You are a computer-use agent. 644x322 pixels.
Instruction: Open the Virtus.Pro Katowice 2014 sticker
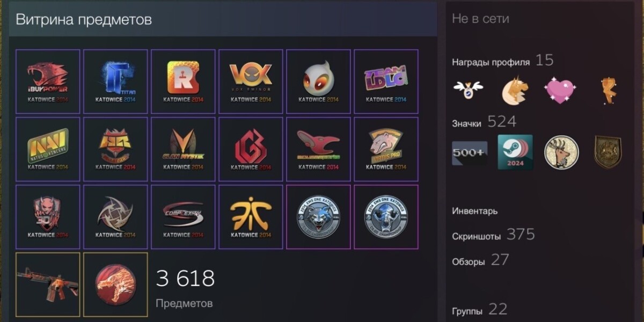click(x=386, y=149)
